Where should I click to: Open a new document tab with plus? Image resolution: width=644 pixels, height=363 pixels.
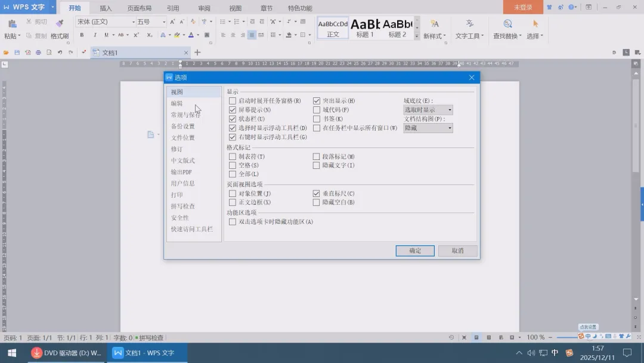click(197, 53)
